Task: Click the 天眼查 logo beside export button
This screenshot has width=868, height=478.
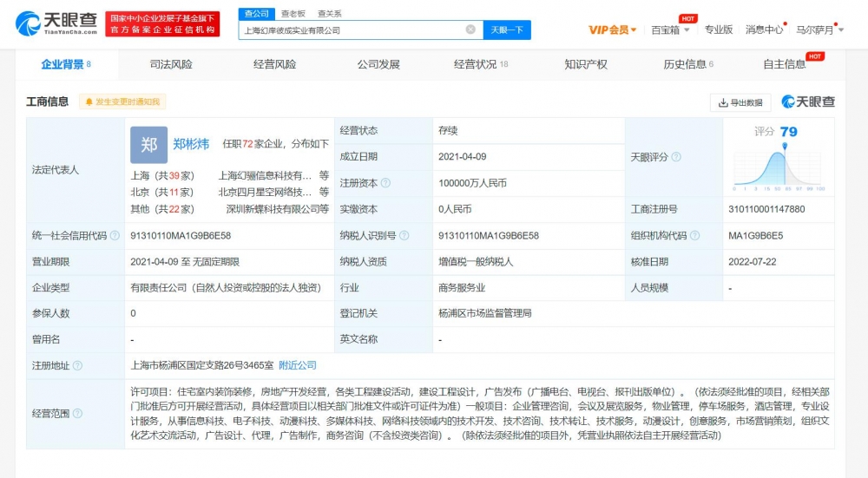Action: click(x=807, y=101)
